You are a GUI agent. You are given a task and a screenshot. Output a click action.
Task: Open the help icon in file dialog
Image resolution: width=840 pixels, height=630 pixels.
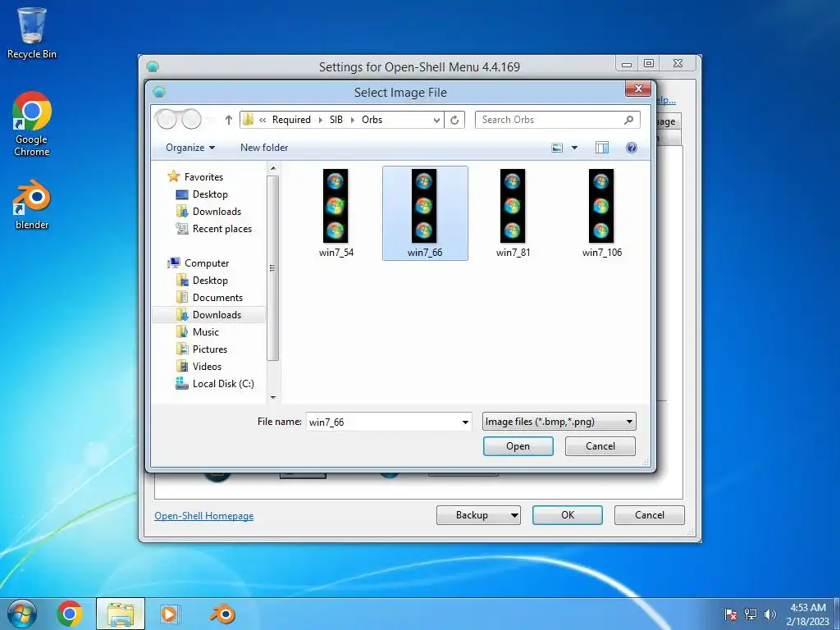632,148
